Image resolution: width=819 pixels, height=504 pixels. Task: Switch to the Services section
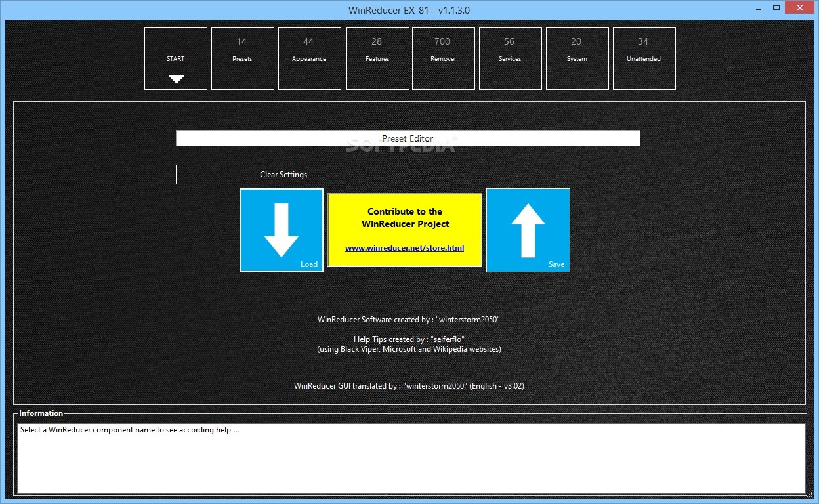coord(511,58)
